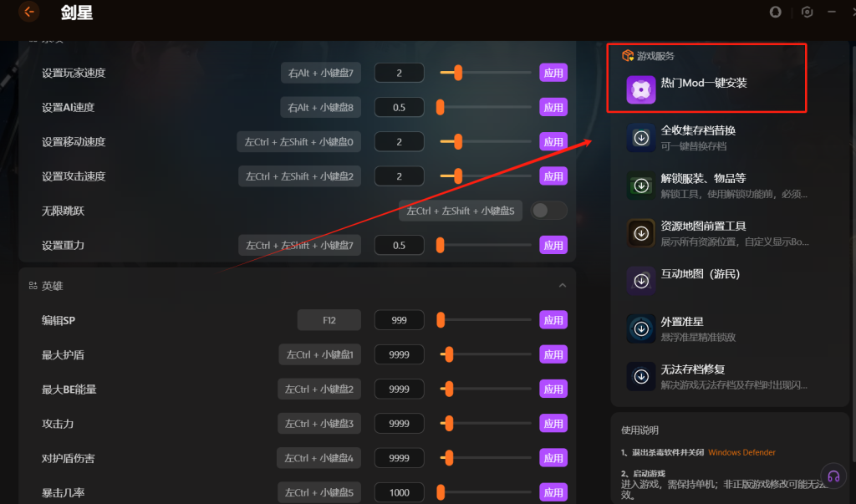Enable the 无限跳跃 toggle switch
The image size is (856, 504).
click(x=549, y=211)
